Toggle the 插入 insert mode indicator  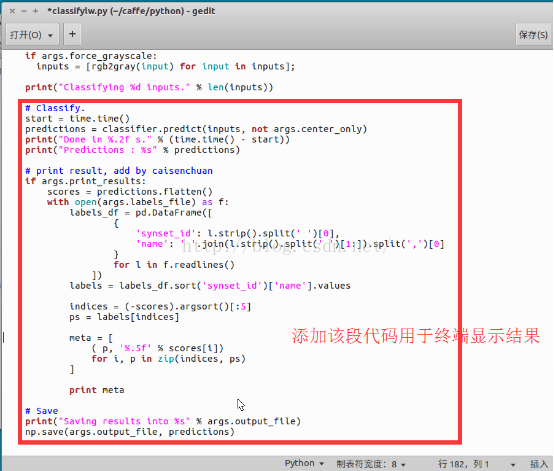[539, 464]
